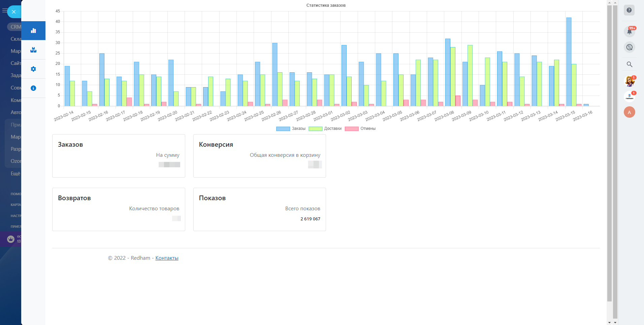The width and height of the screenshot is (644, 325).
Task: Click the '45' value on the vertical axis
Action: [x=58, y=11]
